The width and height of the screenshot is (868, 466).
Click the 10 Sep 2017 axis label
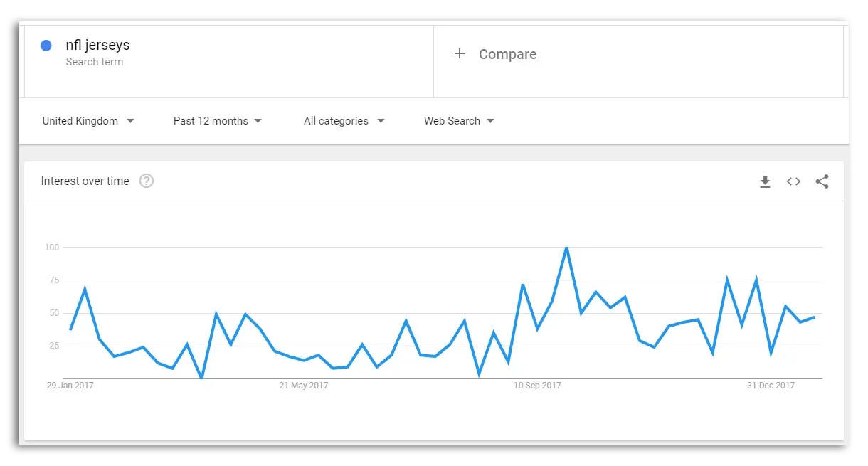tap(537, 385)
